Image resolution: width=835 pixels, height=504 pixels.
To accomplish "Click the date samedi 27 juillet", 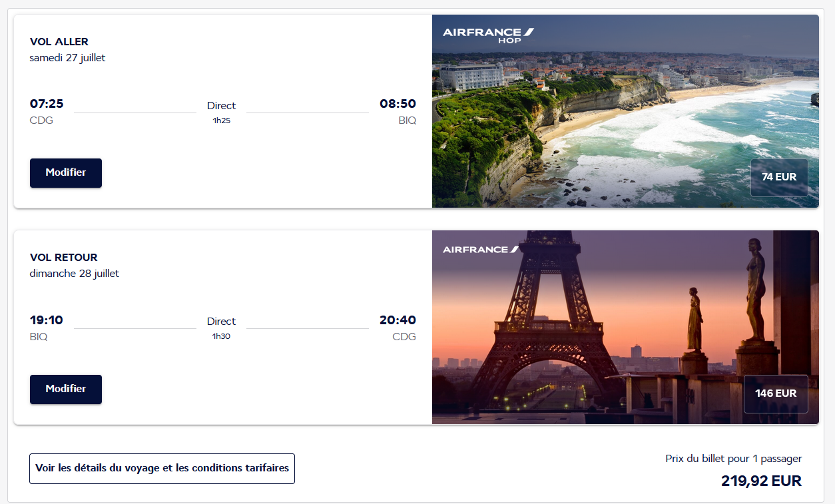I will [x=67, y=58].
